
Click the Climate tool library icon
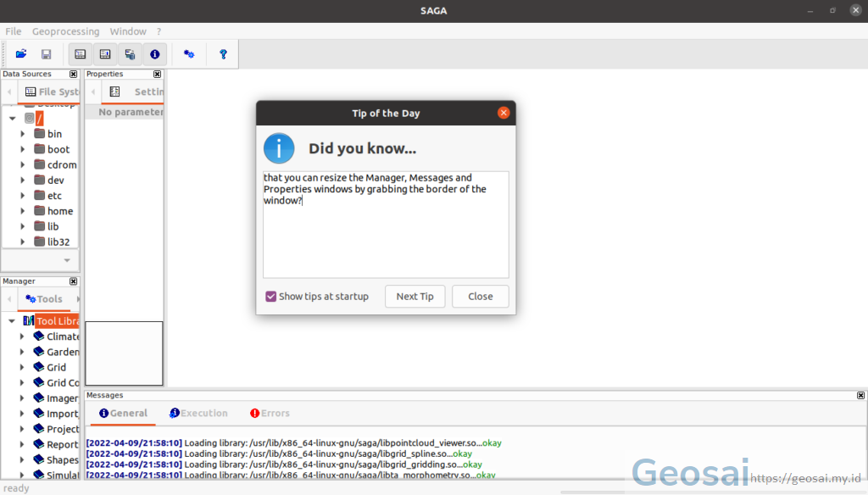click(39, 336)
